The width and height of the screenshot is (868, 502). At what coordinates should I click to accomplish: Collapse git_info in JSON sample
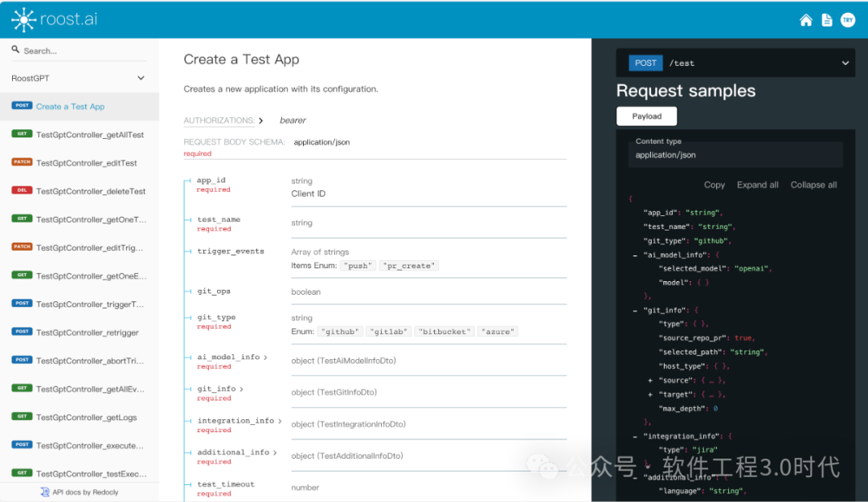coord(635,311)
